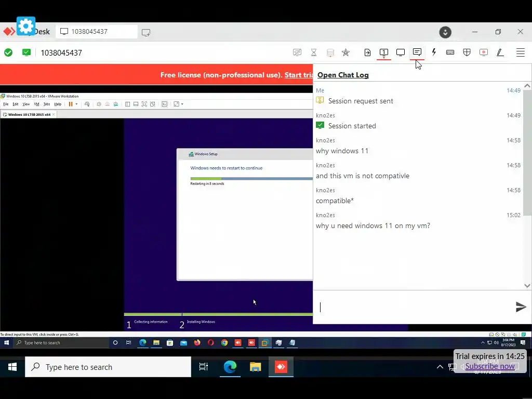Click the new session tab icon
Image resolution: width=532 pixels, height=399 pixels.
(x=146, y=32)
